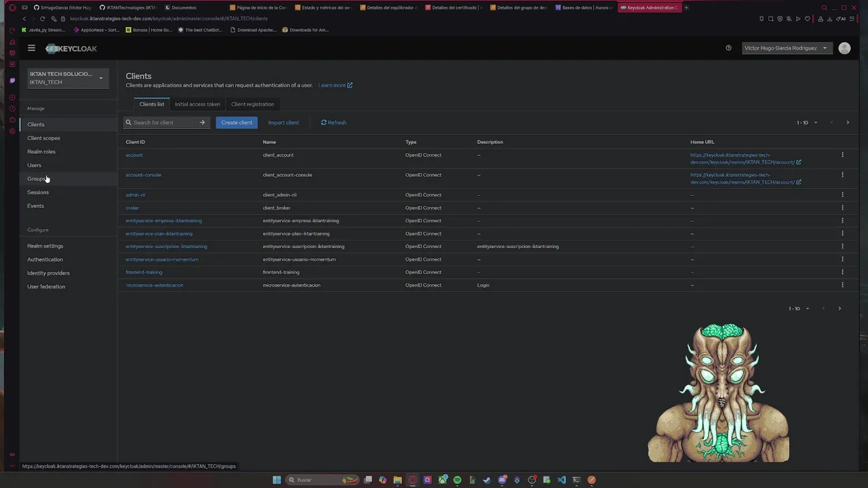Select Clients in the sidebar
The height and width of the screenshot is (488, 868).
click(x=36, y=125)
